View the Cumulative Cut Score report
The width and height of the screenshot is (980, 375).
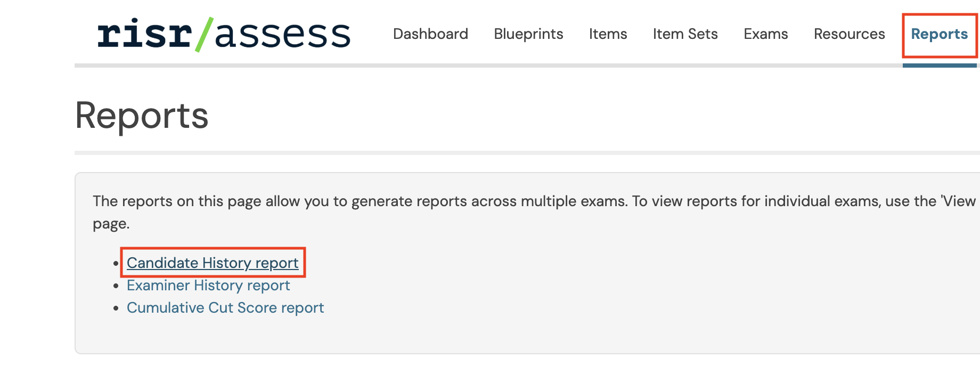225,308
